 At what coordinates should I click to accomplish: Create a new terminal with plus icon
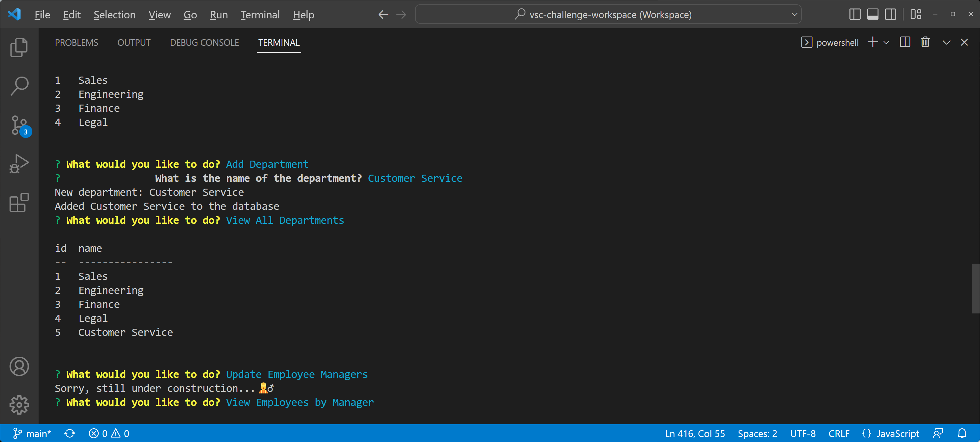(873, 42)
